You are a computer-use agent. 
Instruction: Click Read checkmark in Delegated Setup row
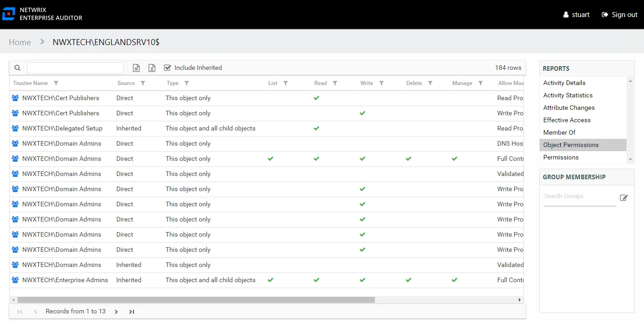[x=316, y=128]
